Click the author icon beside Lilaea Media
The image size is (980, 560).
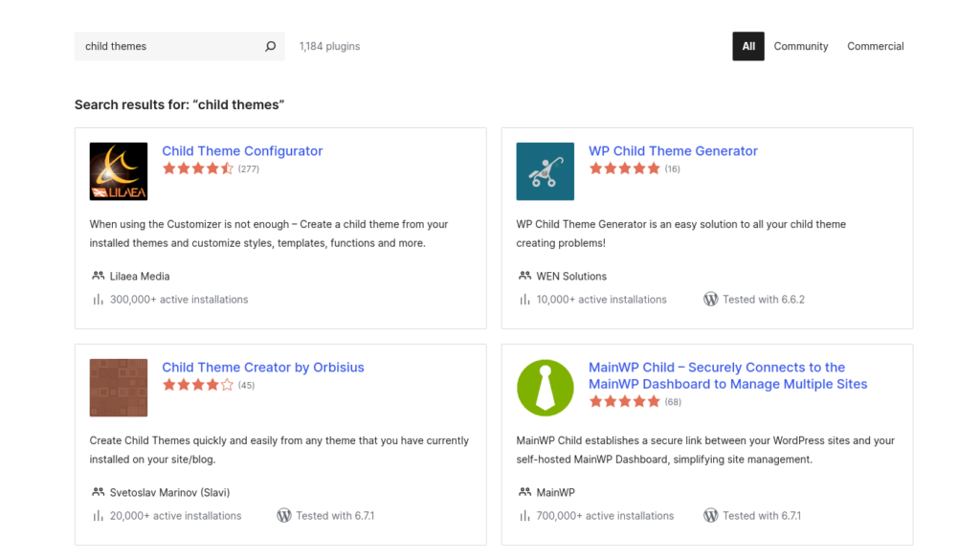coord(99,276)
